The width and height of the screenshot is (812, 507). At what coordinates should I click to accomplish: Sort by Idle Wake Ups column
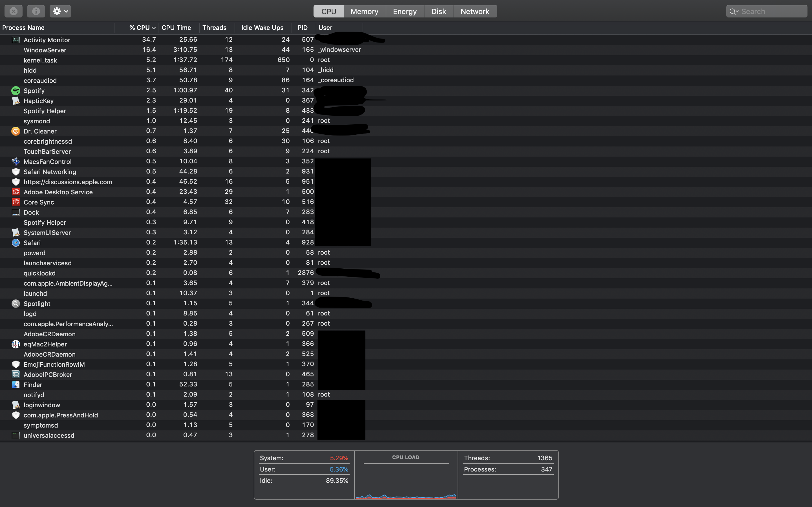click(262, 28)
